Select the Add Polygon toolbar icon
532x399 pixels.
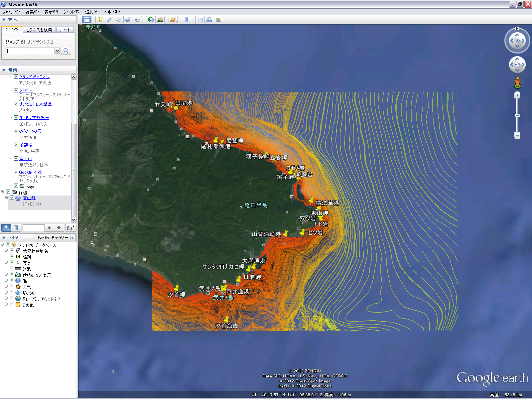tap(109, 20)
